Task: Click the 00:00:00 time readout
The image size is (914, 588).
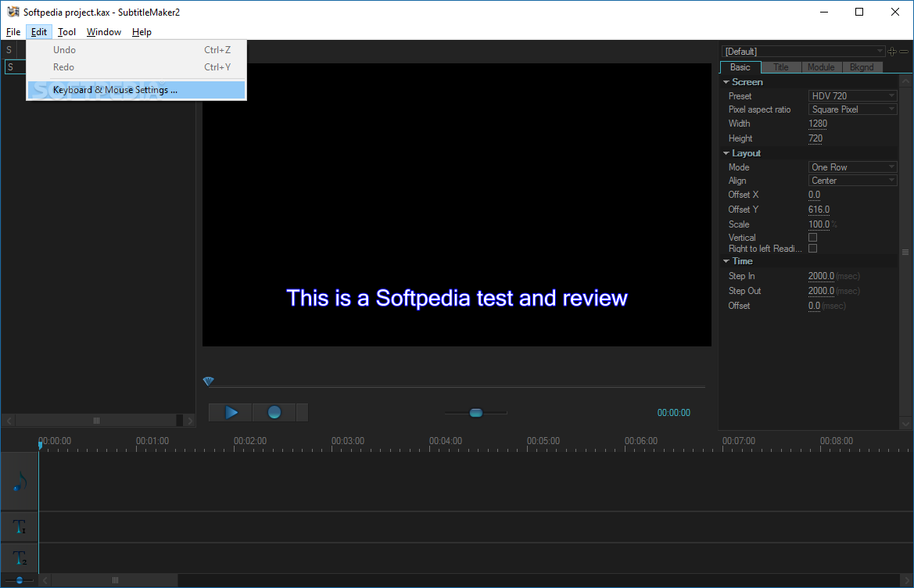Action: (x=674, y=413)
